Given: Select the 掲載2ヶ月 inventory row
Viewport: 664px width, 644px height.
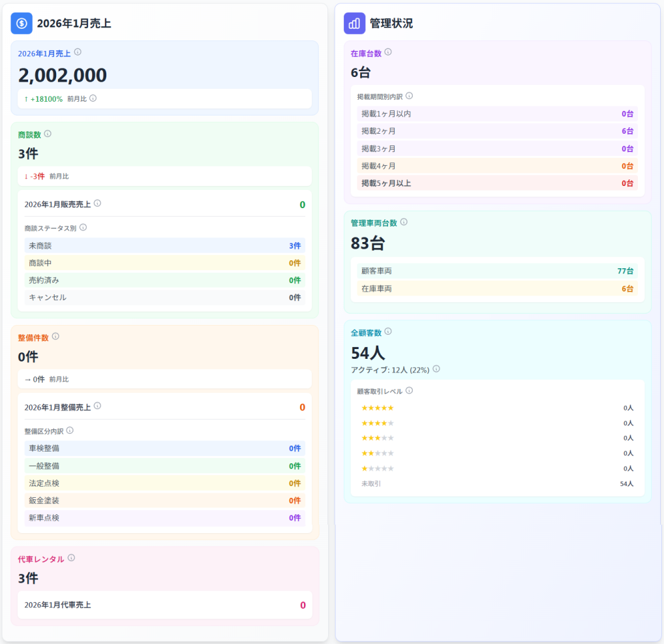Looking at the screenshot, I should click(497, 131).
